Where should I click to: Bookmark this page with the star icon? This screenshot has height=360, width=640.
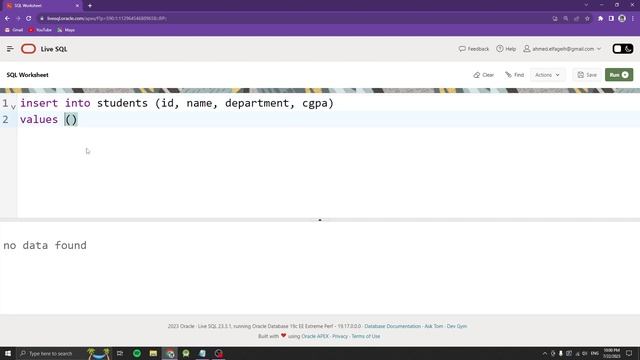click(587, 18)
